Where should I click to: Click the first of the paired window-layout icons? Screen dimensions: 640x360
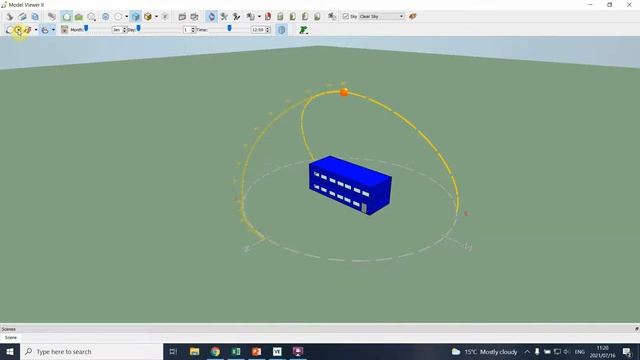pos(182,17)
